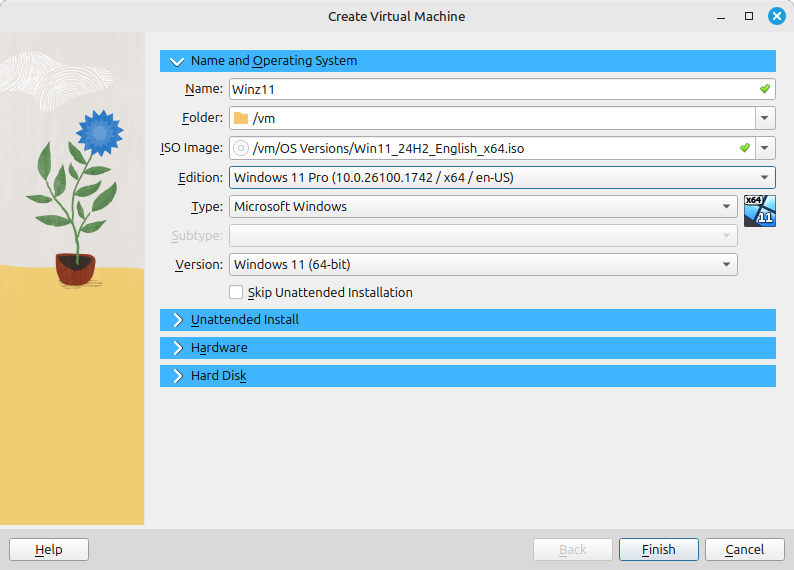The image size is (794, 570).
Task: Open the Type dropdown showing Microsoft Windows
Action: coord(483,207)
